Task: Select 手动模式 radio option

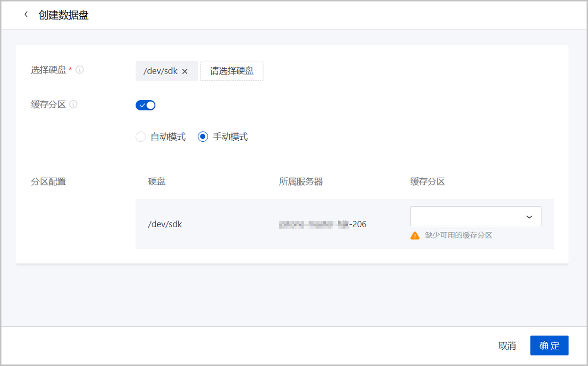Action: (x=223, y=137)
